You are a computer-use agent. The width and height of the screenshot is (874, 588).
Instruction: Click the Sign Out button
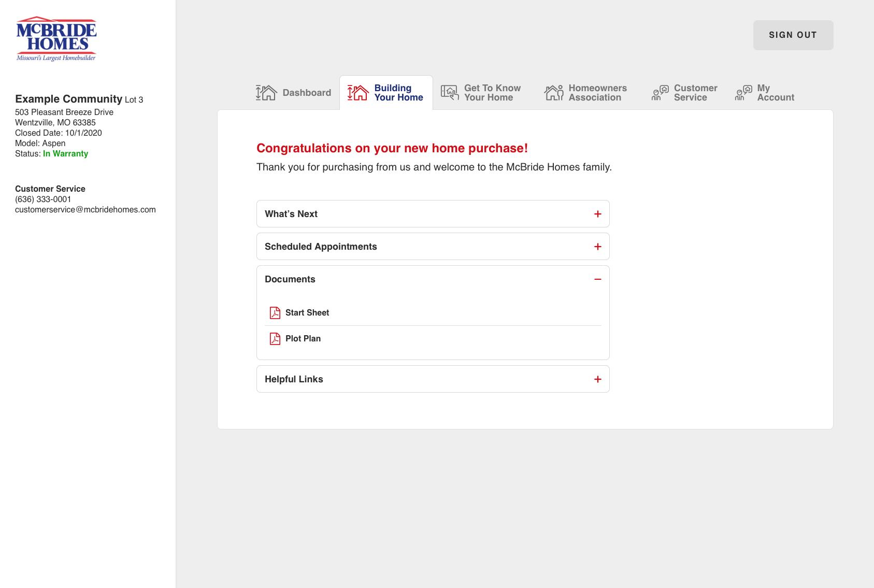click(x=793, y=35)
